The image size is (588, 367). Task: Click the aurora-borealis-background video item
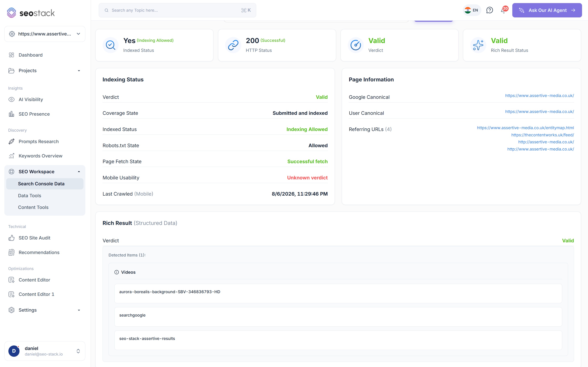(338, 293)
